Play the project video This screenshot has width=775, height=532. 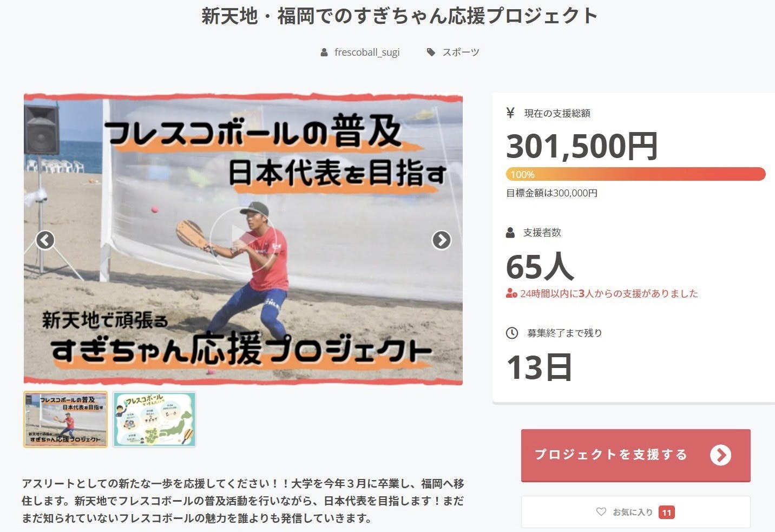243,238
